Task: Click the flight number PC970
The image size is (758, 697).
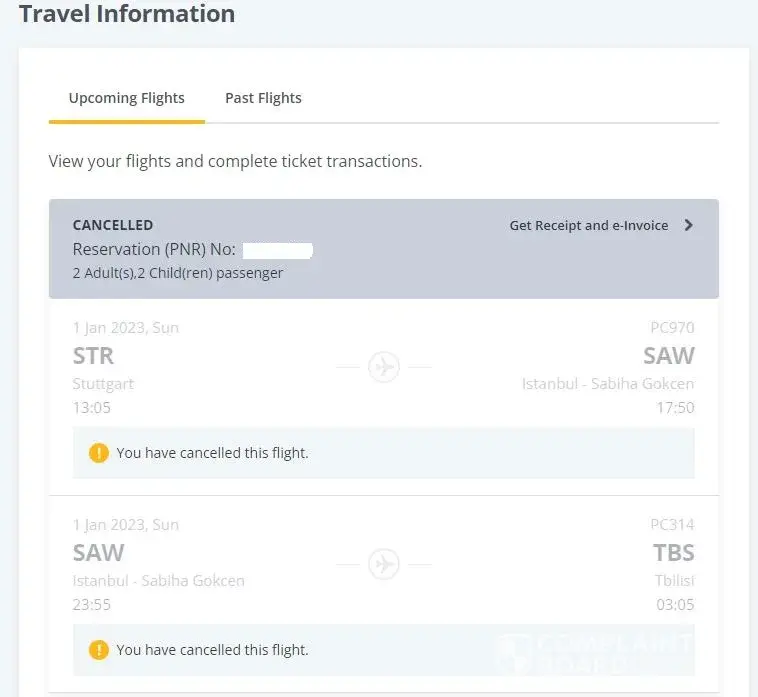Action: point(672,327)
